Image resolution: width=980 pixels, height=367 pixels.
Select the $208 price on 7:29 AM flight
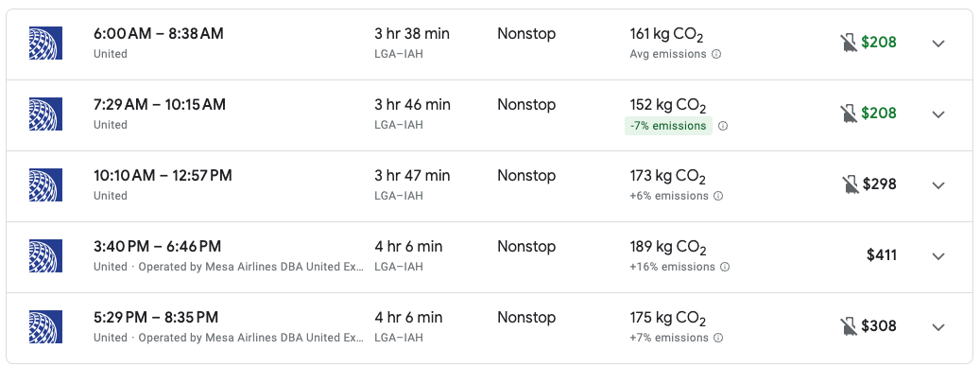click(x=879, y=114)
